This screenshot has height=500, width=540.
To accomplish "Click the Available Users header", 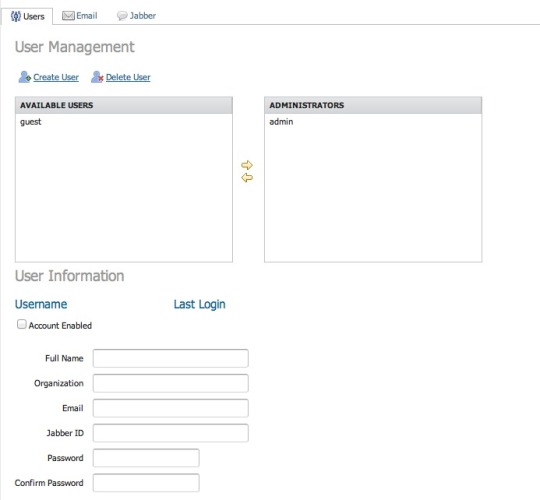I will point(124,105).
